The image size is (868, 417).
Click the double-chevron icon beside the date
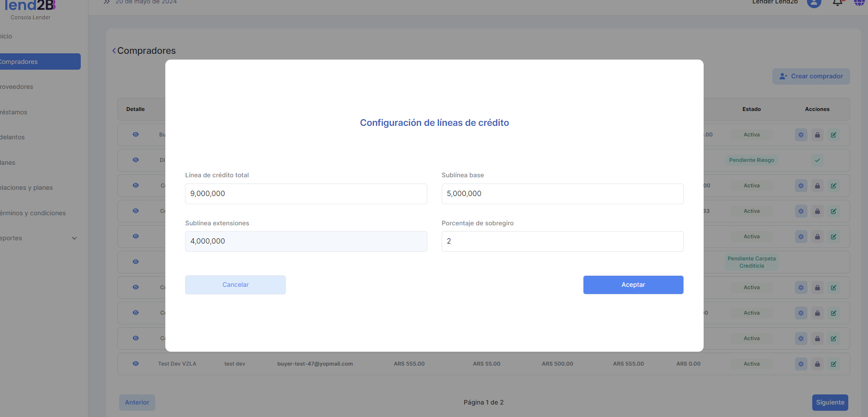pyautogui.click(x=107, y=2)
